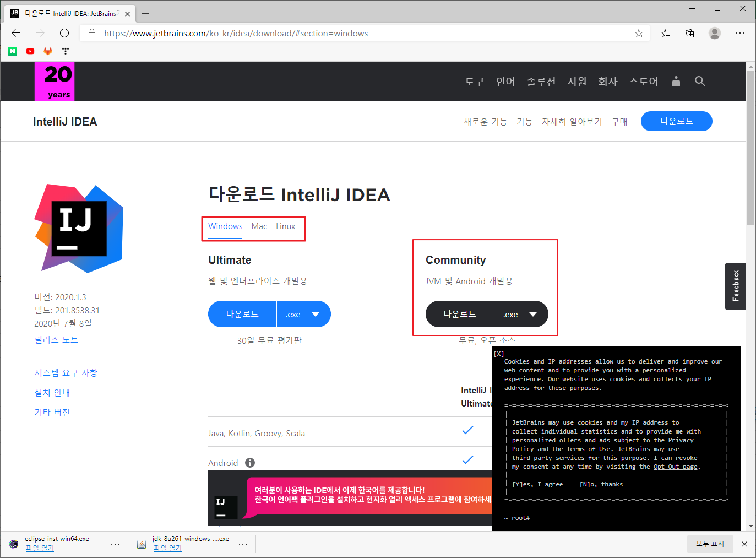Click the IntelliJ IDEA product title
The width and height of the screenshot is (756, 558).
pyautogui.click(x=65, y=122)
